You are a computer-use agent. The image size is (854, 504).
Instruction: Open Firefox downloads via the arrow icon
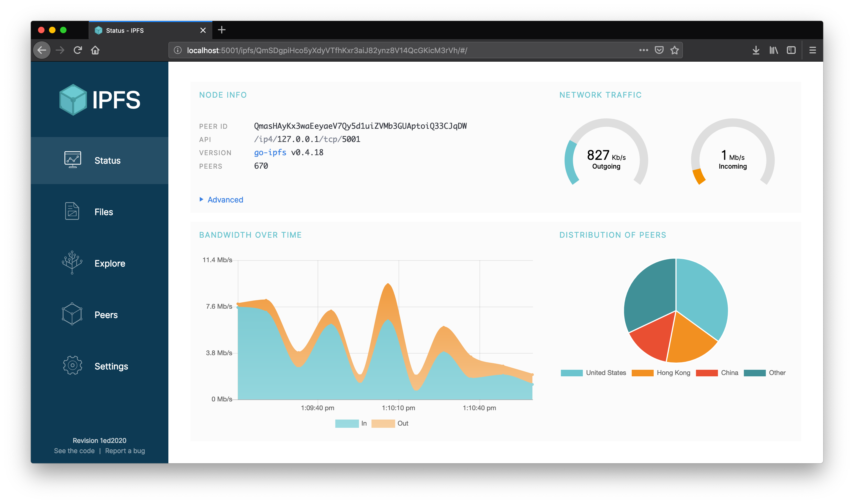[756, 50]
